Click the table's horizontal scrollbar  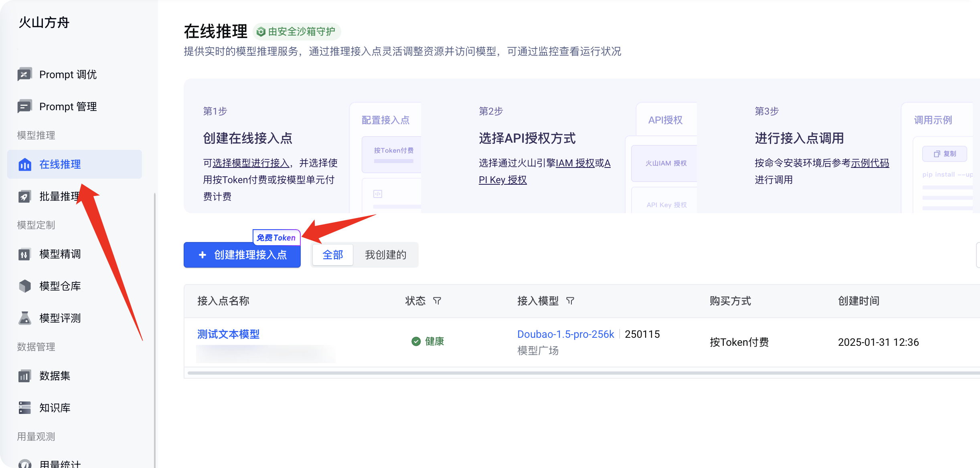[581, 373]
